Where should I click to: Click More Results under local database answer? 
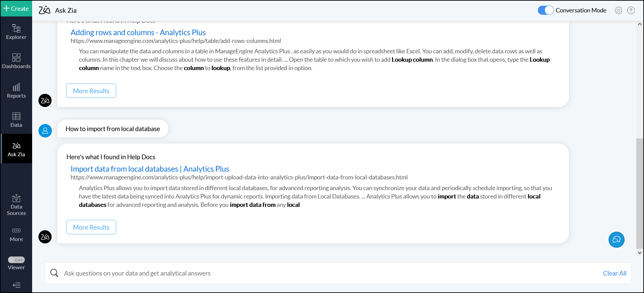91,227
